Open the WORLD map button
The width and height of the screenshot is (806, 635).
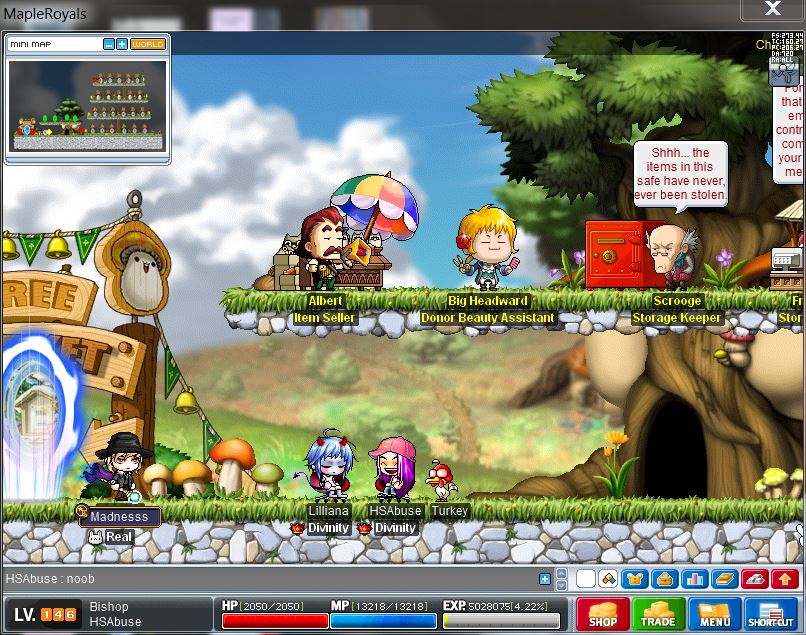148,44
